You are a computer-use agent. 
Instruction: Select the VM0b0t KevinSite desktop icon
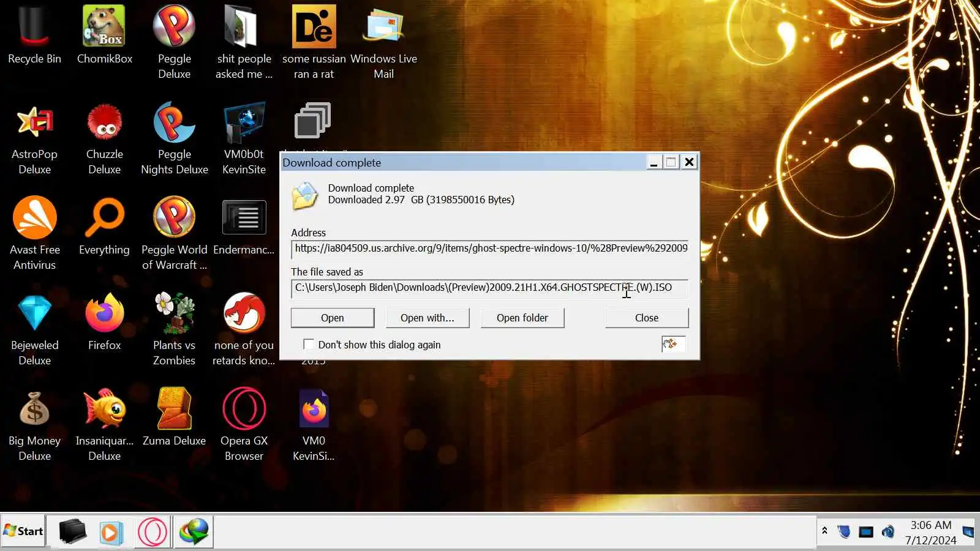tap(244, 138)
